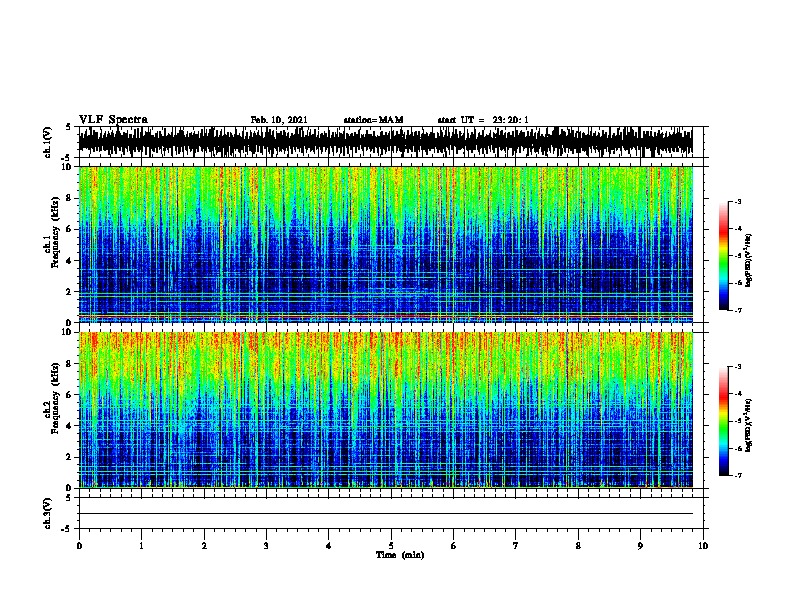Viewport: 792px width, 612px height.
Task: Click the log(PSD) label beside ch.2 colorbar
Action: tap(749, 426)
